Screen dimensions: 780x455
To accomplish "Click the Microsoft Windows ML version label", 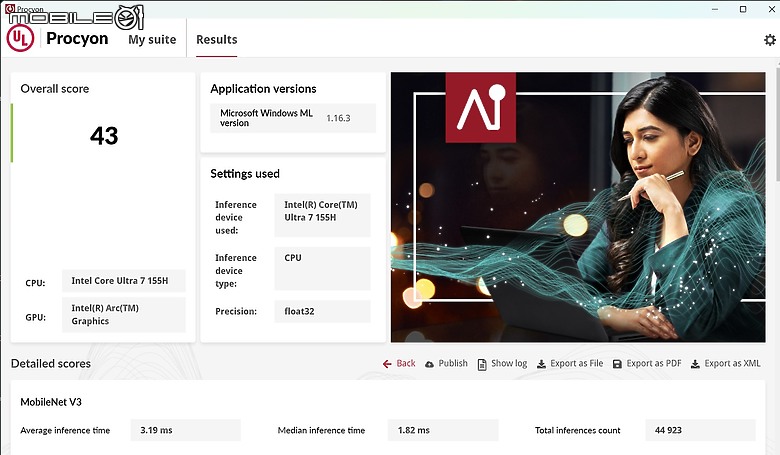I will (x=267, y=118).
